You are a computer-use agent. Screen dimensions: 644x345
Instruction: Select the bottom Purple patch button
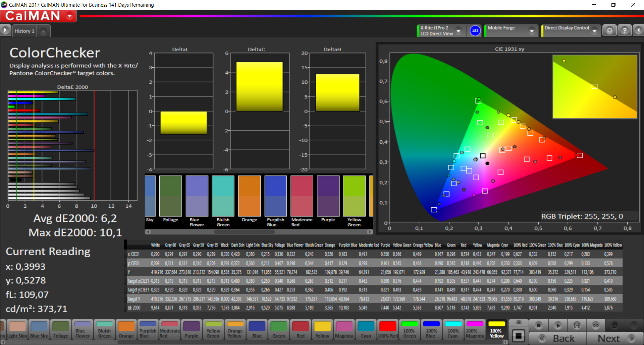click(x=192, y=330)
